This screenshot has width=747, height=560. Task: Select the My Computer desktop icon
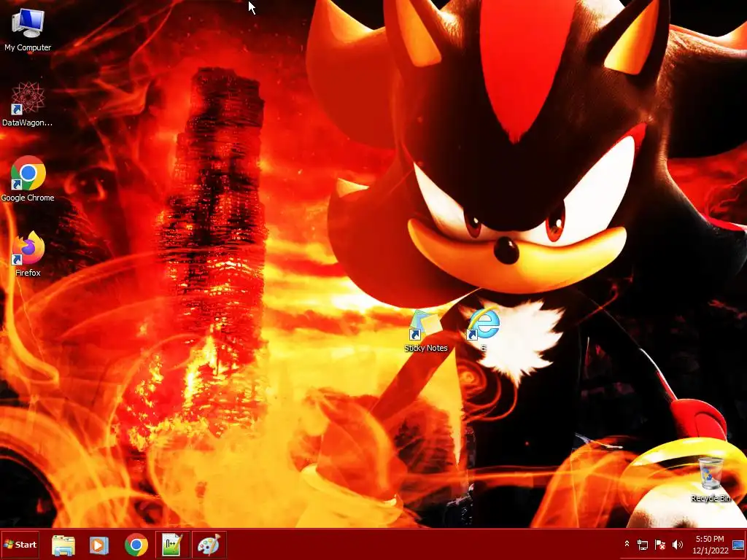point(28,29)
